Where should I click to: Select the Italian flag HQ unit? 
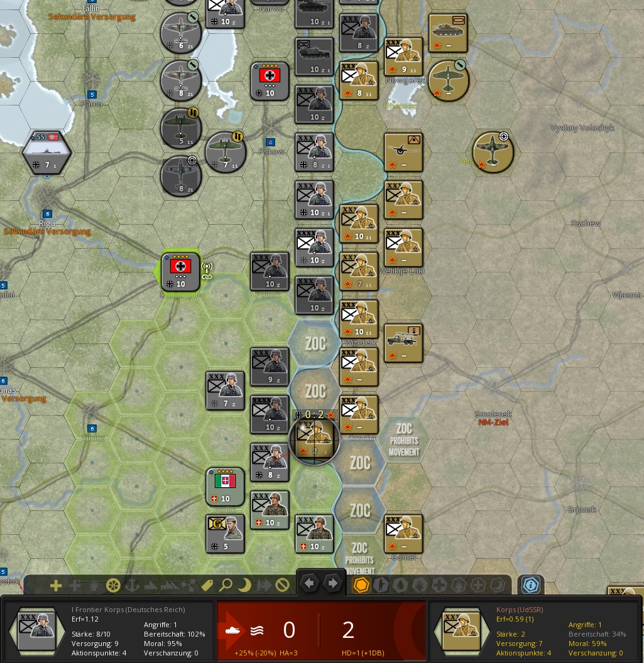click(226, 486)
